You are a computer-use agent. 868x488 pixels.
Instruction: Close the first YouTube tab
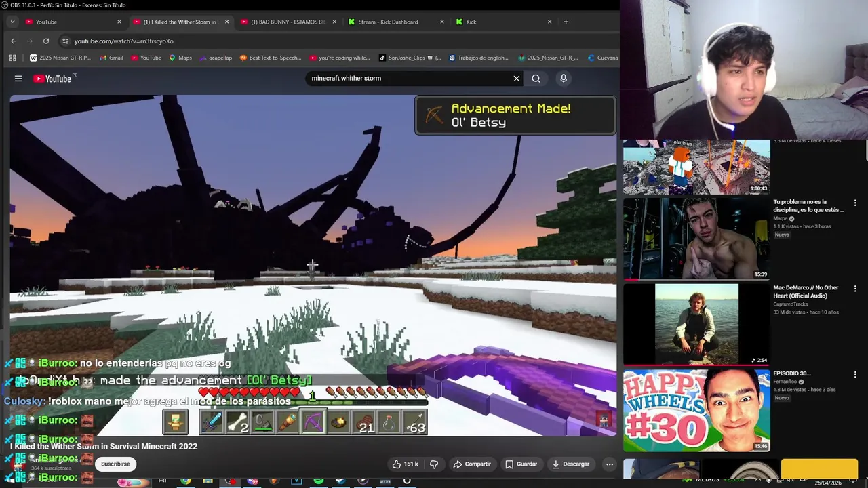click(119, 22)
